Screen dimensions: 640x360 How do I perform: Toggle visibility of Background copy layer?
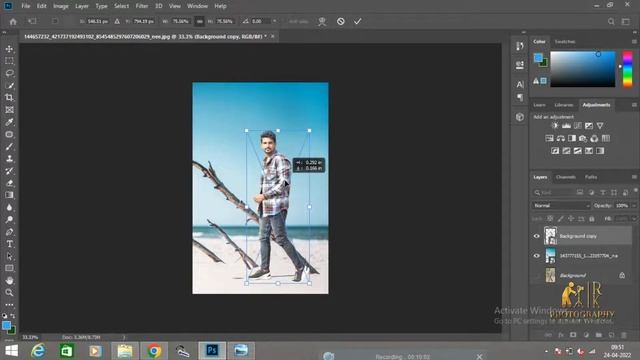pos(537,236)
